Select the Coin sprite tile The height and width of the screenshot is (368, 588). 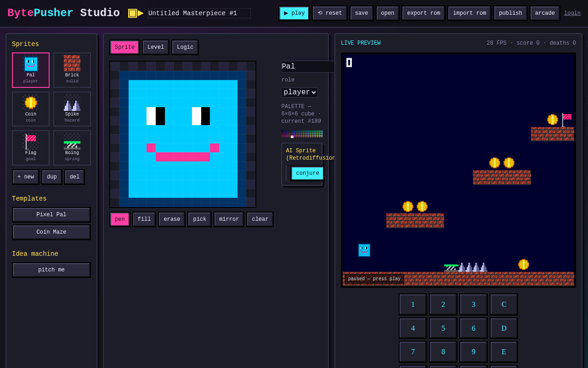[31, 109]
